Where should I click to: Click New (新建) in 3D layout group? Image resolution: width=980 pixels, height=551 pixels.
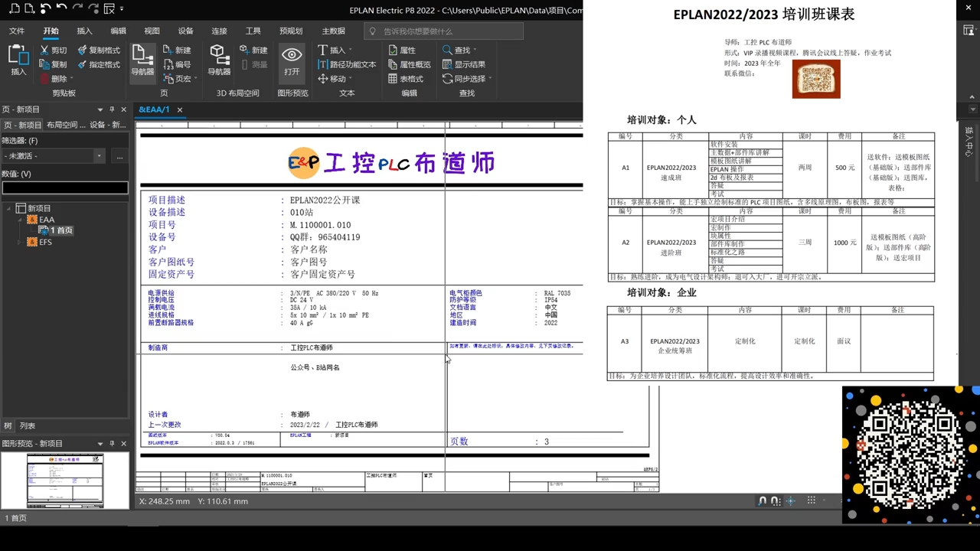[253, 50]
